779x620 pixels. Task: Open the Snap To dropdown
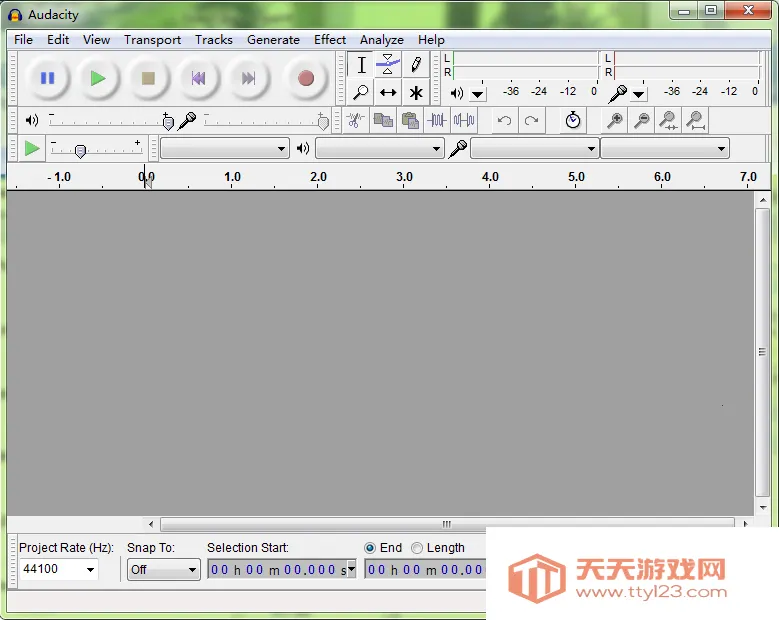[x=163, y=570]
